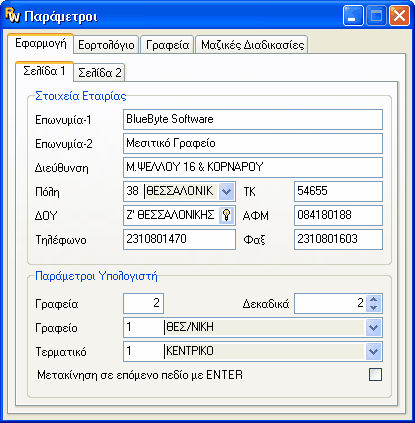Switch to the Σελίδα 2 sub-tab
The image size is (415, 423).
tap(99, 73)
